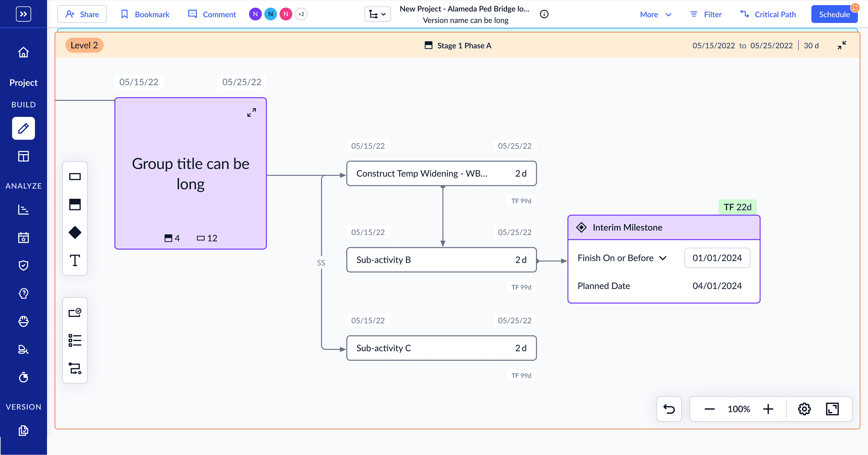
Task: Open the Finish On or Before dropdown
Action: pyautogui.click(x=622, y=258)
